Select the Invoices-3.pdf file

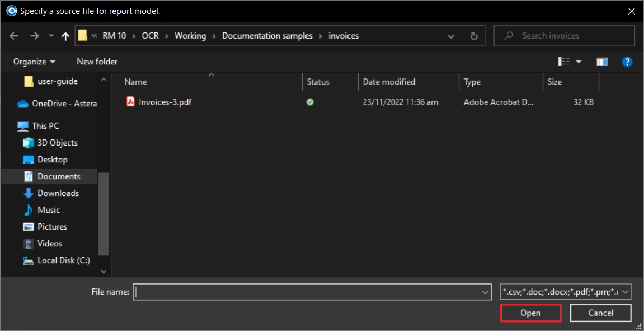[165, 102]
